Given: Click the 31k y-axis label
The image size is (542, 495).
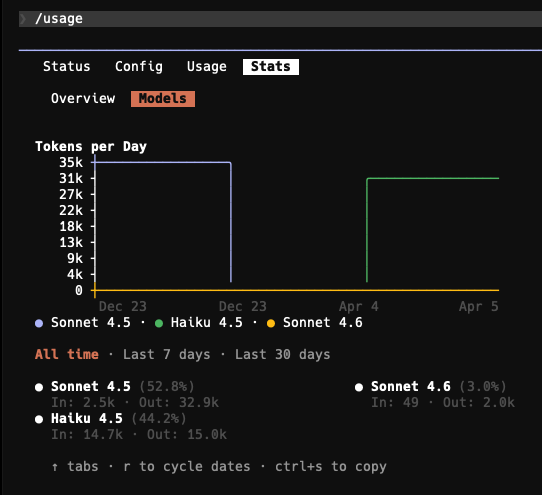Looking at the screenshot, I should [71, 178].
